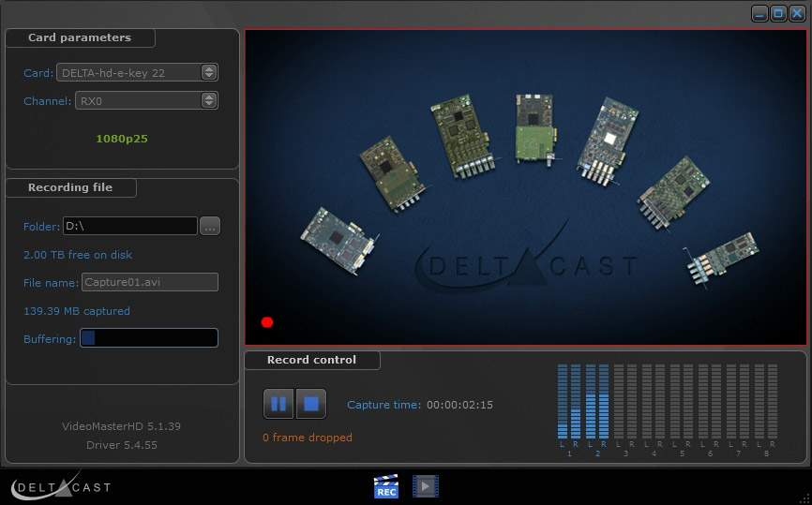The image size is (812, 505).
Task: Open the playback mode film icon
Action: pos(425,486)
